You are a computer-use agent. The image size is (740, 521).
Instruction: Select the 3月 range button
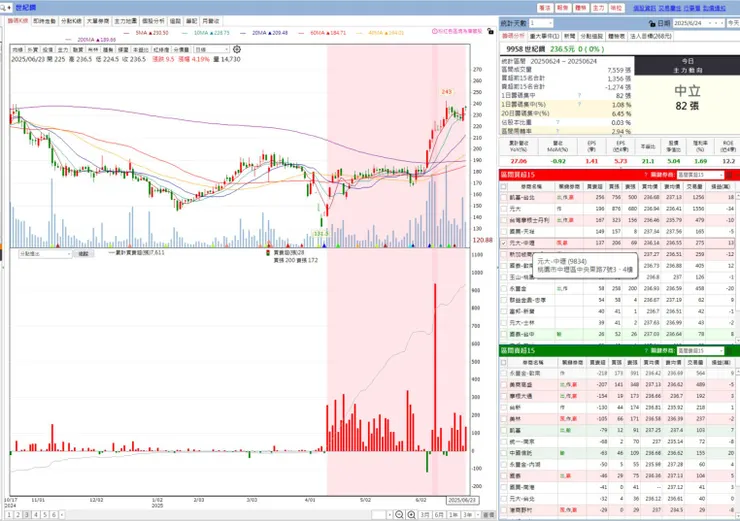425,515
